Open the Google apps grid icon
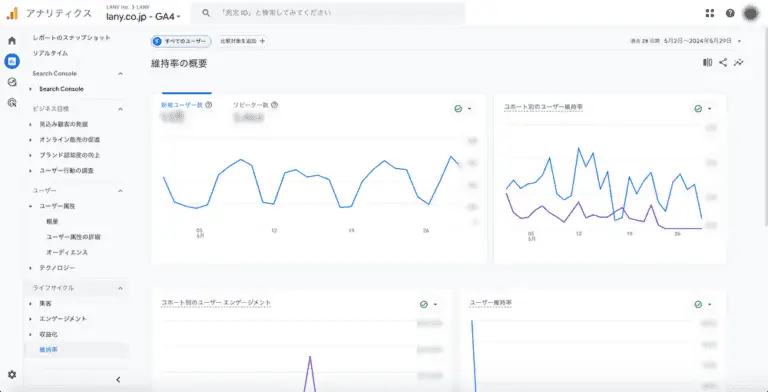 coord(710,13)
